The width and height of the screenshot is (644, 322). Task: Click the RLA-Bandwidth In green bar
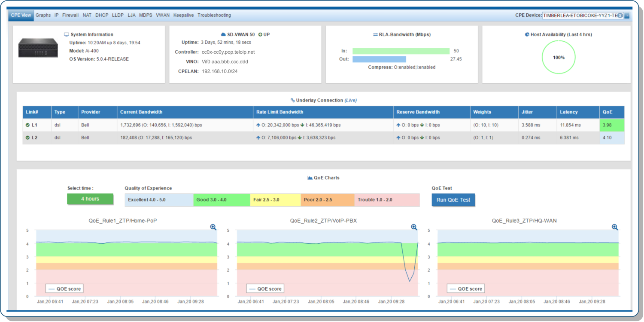coord(401,51)
